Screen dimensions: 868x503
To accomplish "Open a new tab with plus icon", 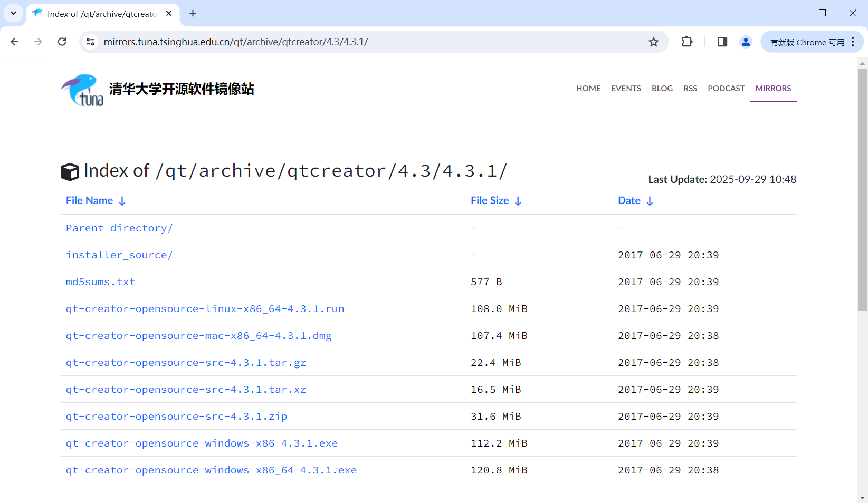I will [193, 14].
